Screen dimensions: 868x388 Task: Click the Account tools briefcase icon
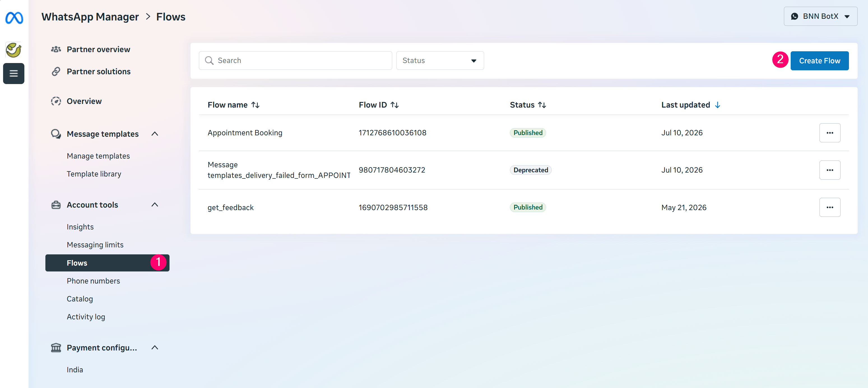click(56, 205)
